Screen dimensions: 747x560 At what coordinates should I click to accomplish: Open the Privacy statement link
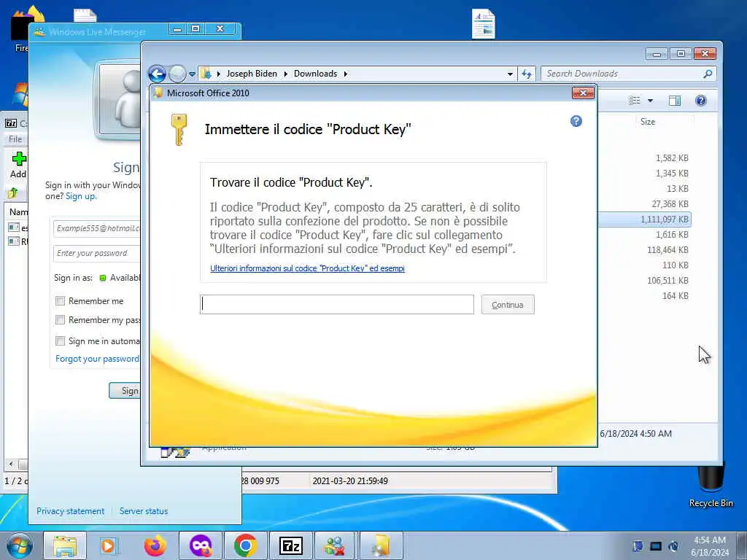pos(71,511)
